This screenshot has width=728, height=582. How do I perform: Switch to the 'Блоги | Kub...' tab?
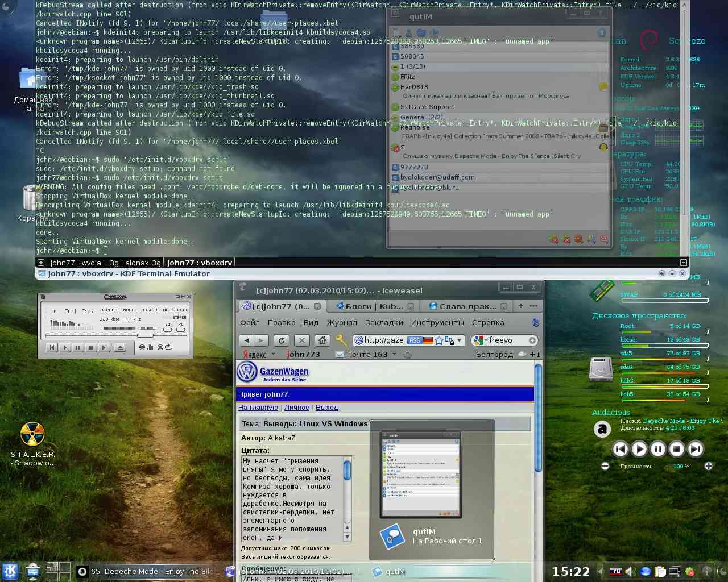[375, 306]
